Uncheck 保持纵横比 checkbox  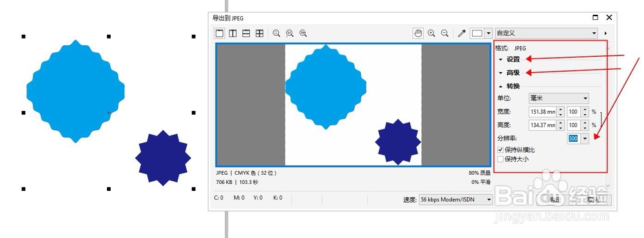click(x=500, y=150)
